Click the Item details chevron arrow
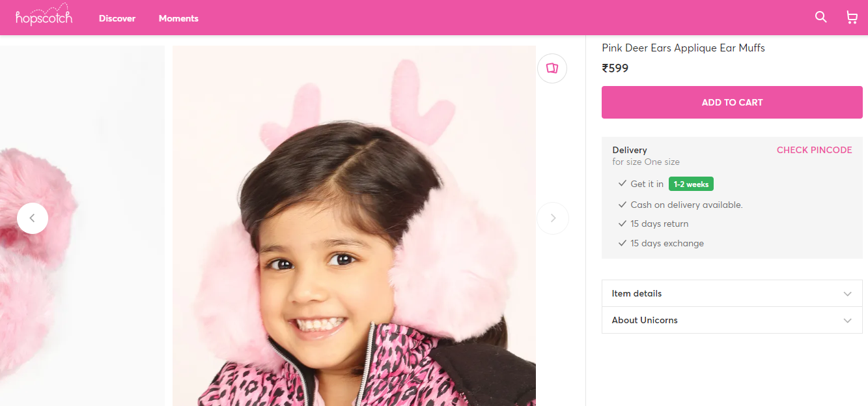 [847, 294]
